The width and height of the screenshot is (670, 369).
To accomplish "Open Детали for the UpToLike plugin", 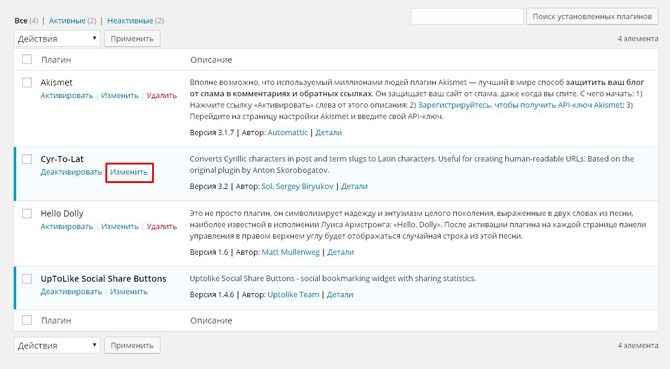I will (x=340, y=294).
